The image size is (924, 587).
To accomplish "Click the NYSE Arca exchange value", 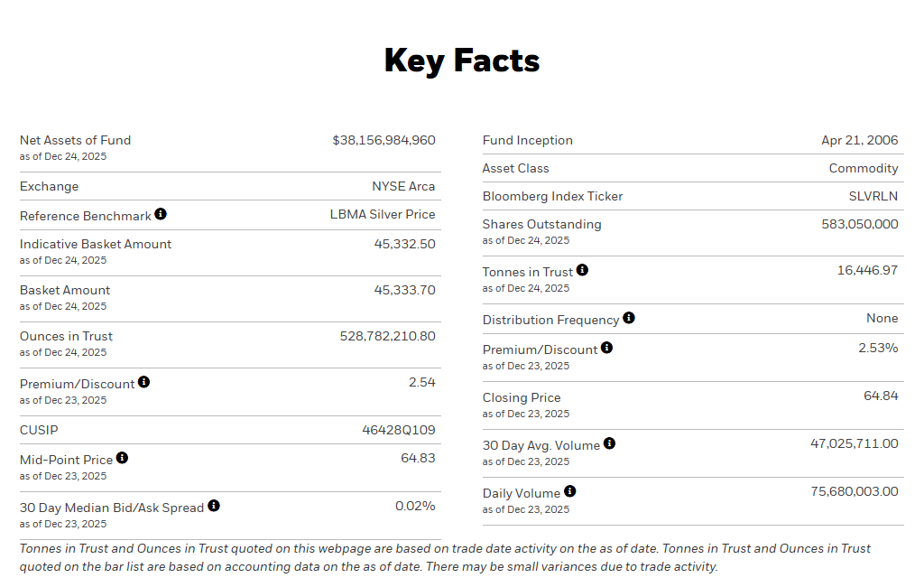I will (x=403, y=186).
